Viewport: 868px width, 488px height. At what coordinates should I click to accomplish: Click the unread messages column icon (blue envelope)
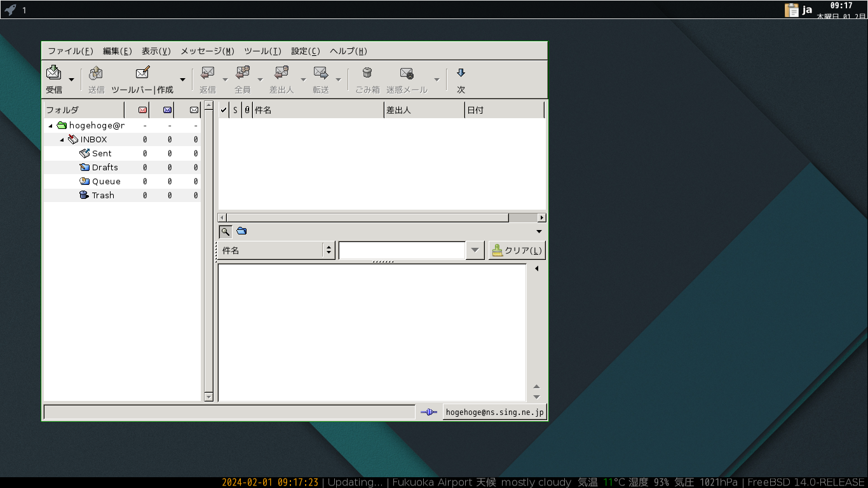[x=167, y=110]
